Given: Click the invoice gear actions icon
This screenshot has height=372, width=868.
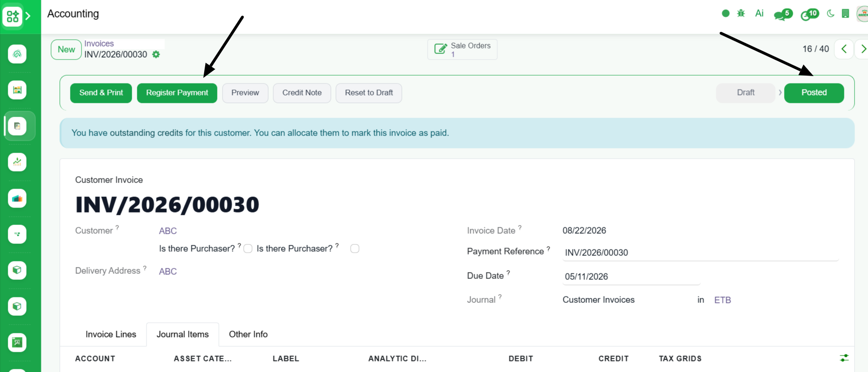Looking at the screenshot, I should (156, 54).
